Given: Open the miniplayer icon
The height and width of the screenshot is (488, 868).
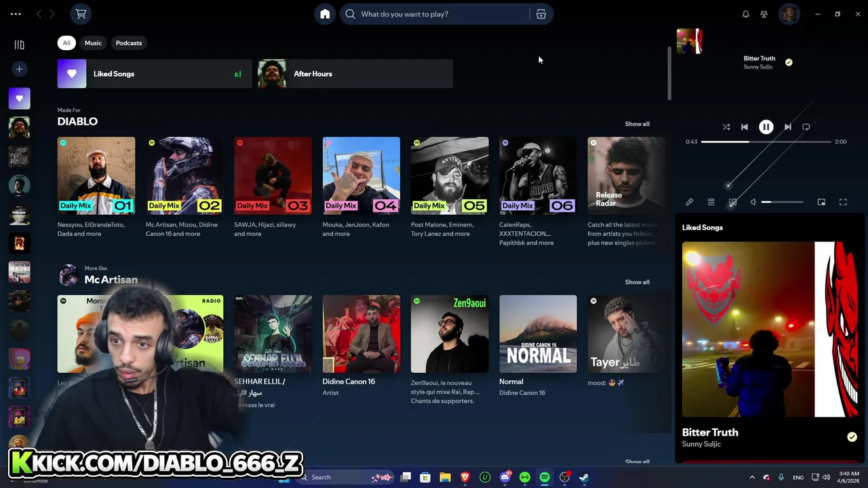Looking at the screenshot, I should click(x=821, y=202).
